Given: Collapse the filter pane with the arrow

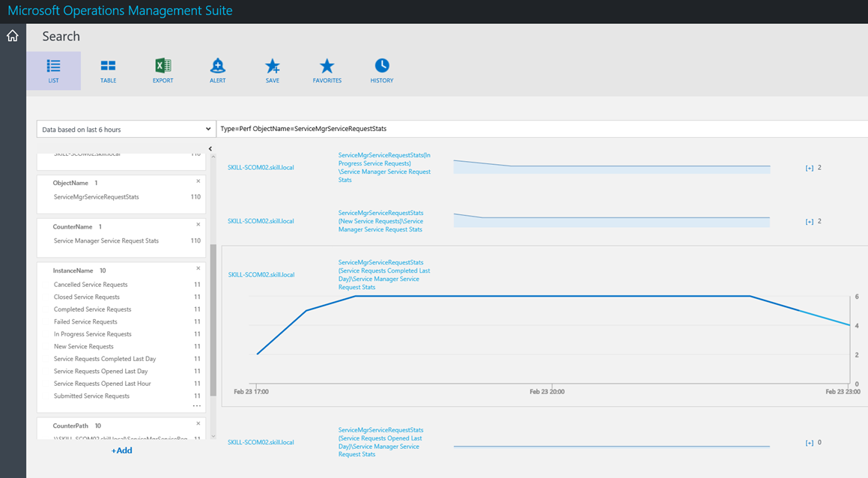Looking at the screenshot, I should (210, 148).
